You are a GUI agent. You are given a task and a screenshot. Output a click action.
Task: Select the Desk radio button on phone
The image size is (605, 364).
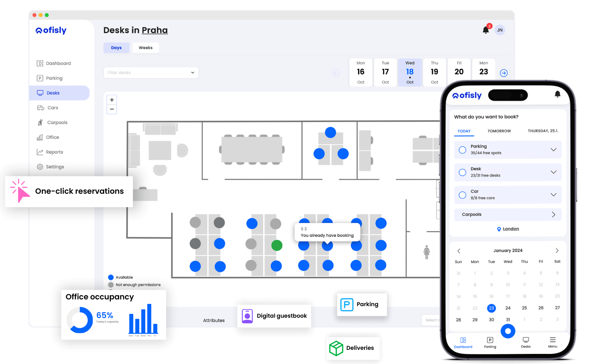coord(462,172)
